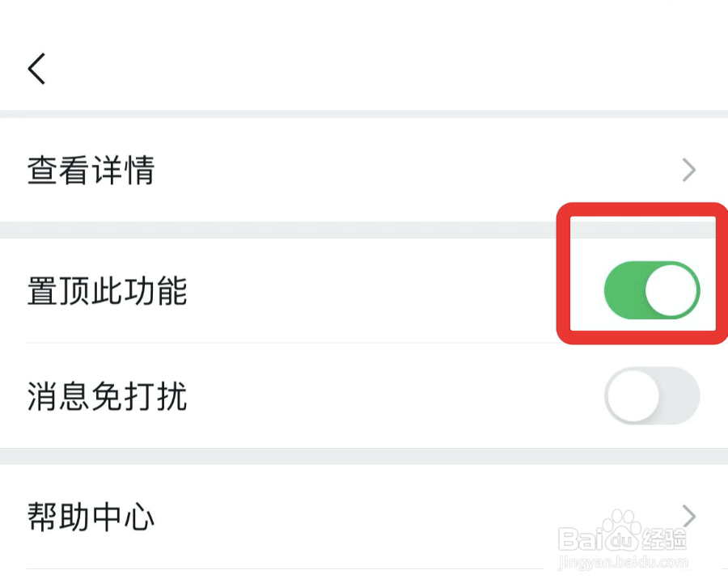
Task: Open the 帮助中心 entry
Action: click(364, 517)
